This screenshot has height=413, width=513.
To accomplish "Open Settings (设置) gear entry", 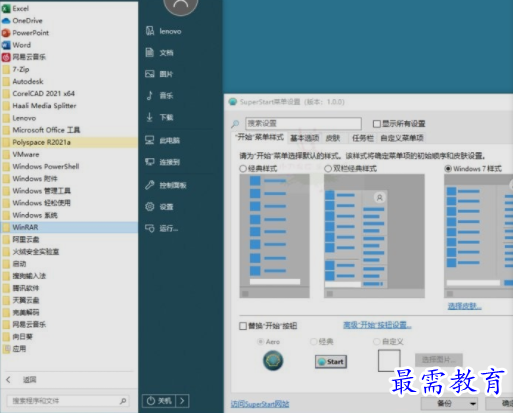I will tap(166, 207).
